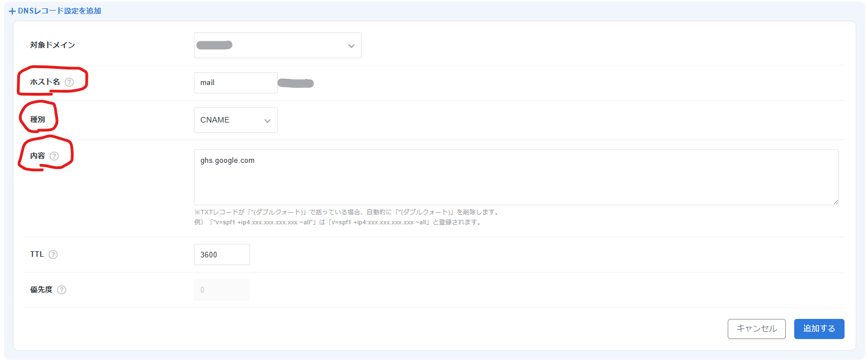Click the TTL label text
Image resolution: width=868 pixels, height=362 pixels.
tap(37, 255)
